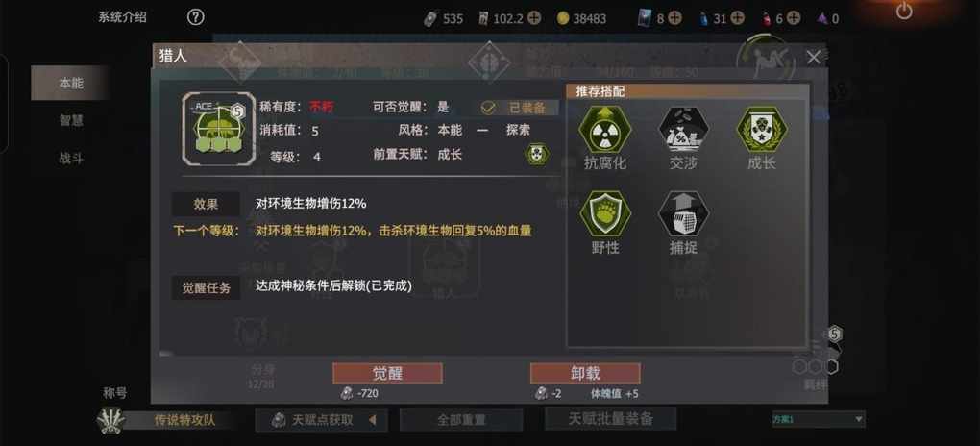Add more currency next to 102.2
This screenshot has height=446, width=980.
534,18
